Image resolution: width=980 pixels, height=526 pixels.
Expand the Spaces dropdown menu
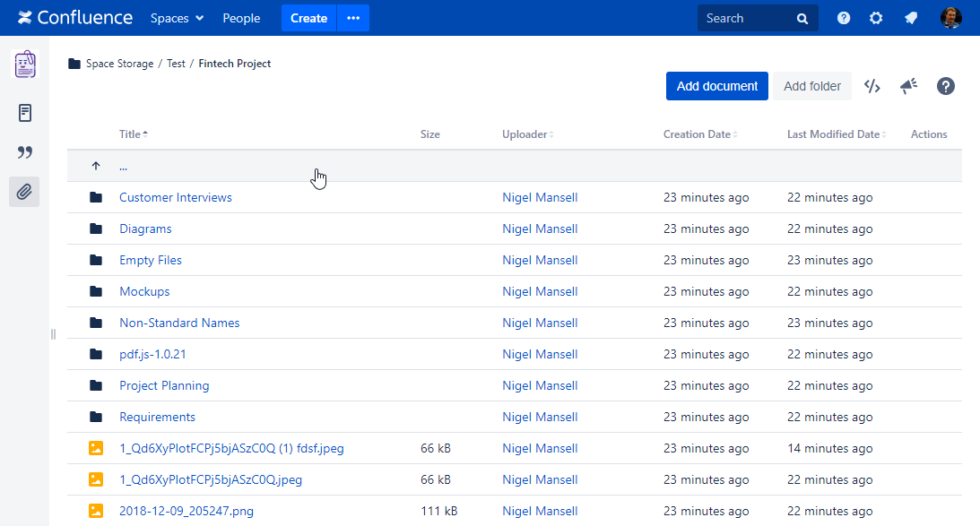pyautogui.click(x=177, y=18)
